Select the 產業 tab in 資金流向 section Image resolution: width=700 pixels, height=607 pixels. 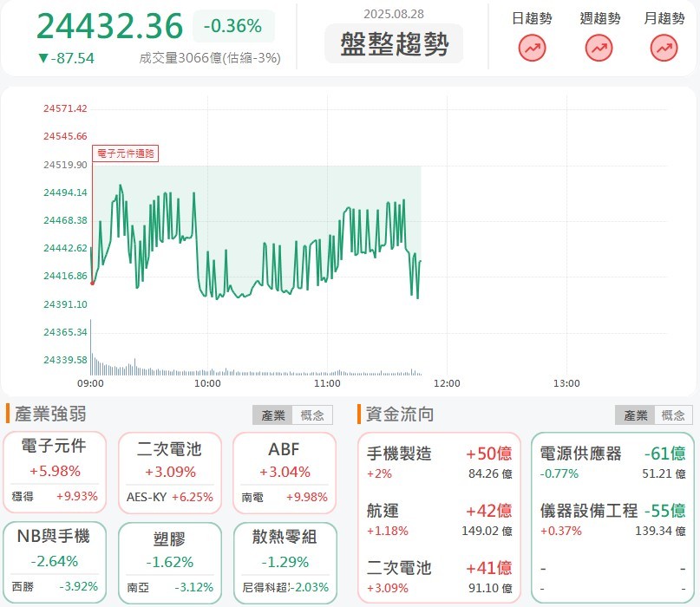coord(635,415)
